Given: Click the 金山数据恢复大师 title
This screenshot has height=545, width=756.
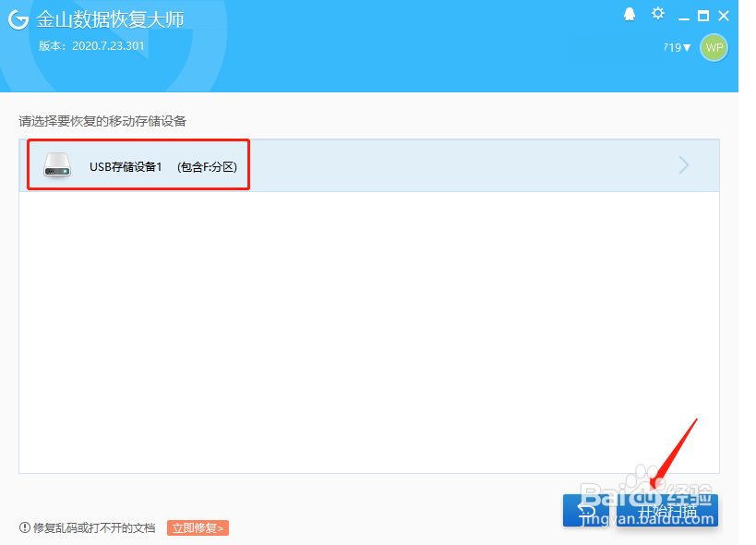Looking at the screenshot, I should pyautogui.click(x=110, y=19).
